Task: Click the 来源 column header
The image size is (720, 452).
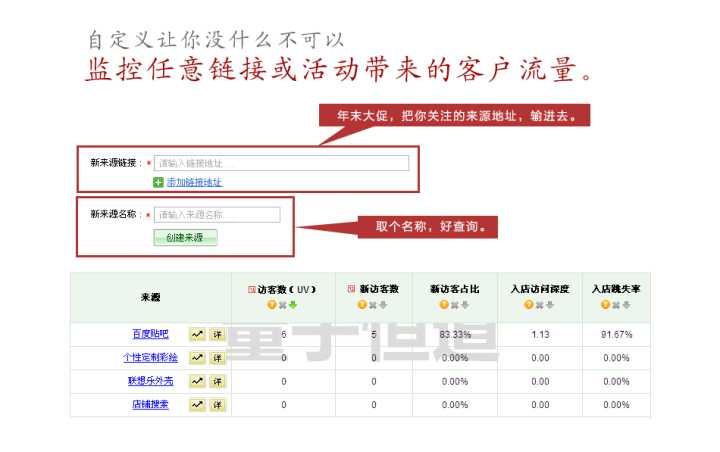Action: 151,297
